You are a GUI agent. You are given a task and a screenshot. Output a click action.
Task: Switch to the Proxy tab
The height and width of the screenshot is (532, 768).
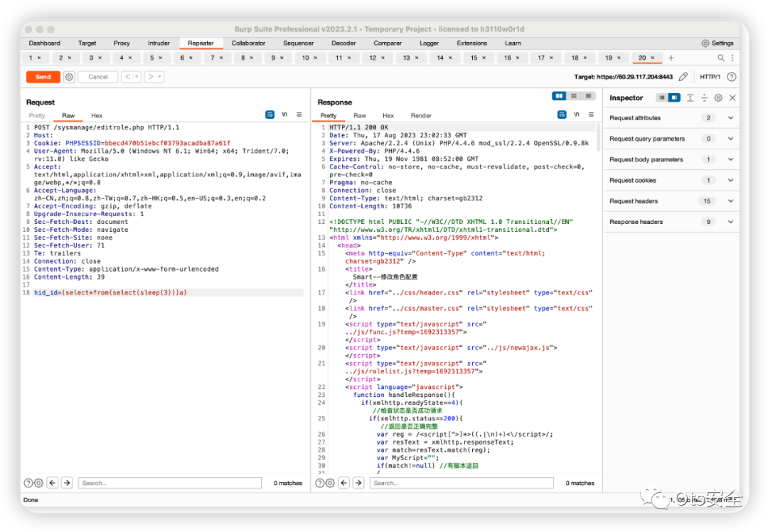[122, 43]
